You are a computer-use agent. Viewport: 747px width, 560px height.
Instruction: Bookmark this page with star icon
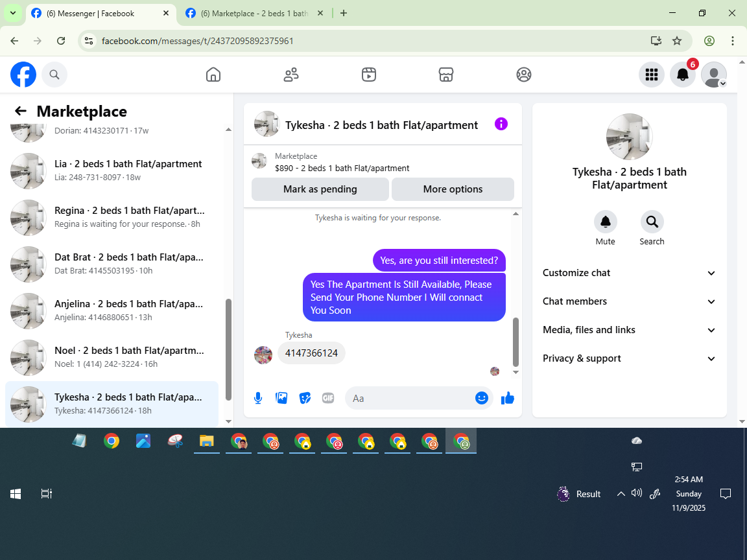[677, 41]
